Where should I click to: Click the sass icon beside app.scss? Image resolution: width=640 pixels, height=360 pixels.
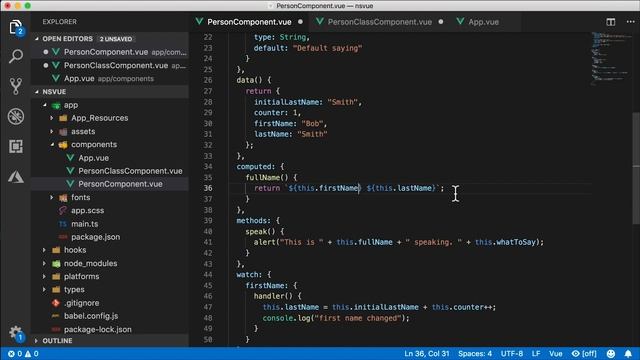(x=62, y=210)
